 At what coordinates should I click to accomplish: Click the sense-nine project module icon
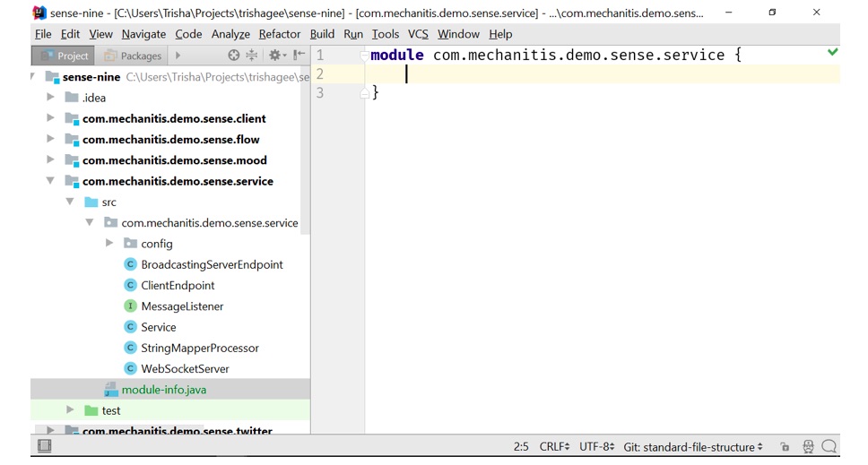pyautogui.click(x=52, y=77)
